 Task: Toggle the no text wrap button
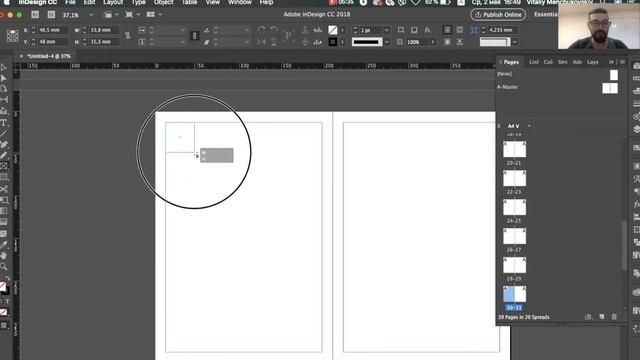tap(447, 30)
